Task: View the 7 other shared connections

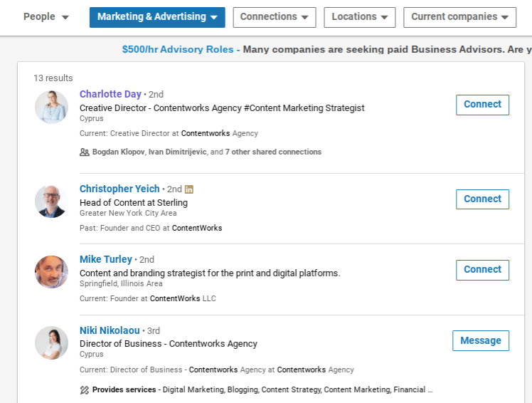Action: coord(273,152)
